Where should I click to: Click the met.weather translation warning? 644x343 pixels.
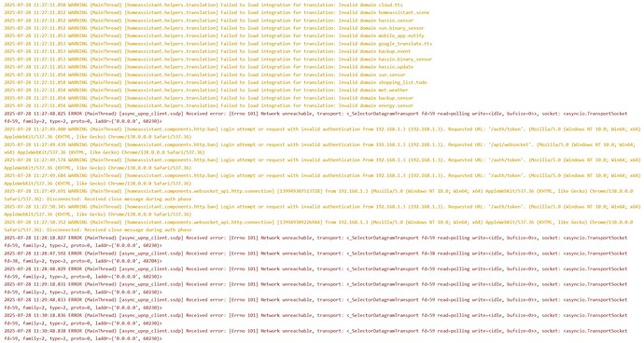[x=206, y=90]
